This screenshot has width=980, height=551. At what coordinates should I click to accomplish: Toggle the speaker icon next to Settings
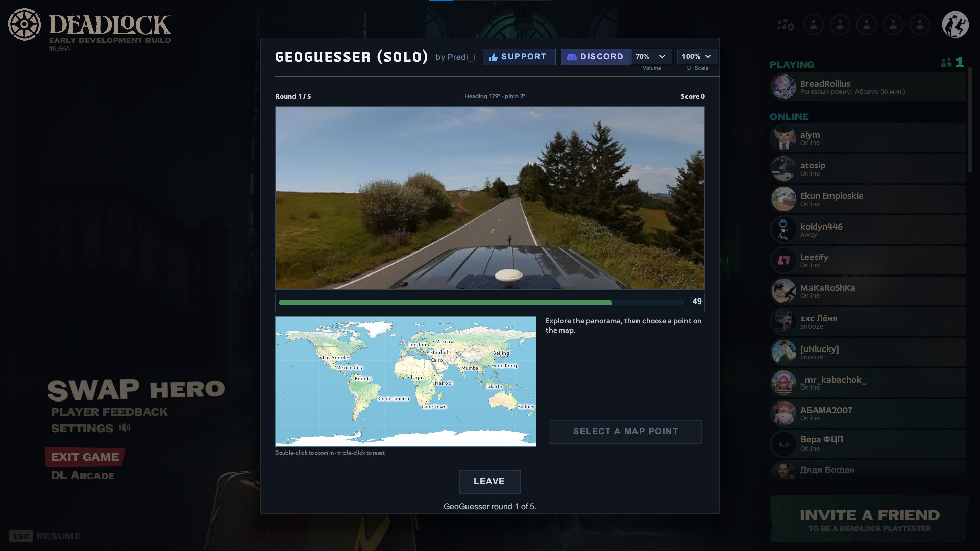[125, 428]
